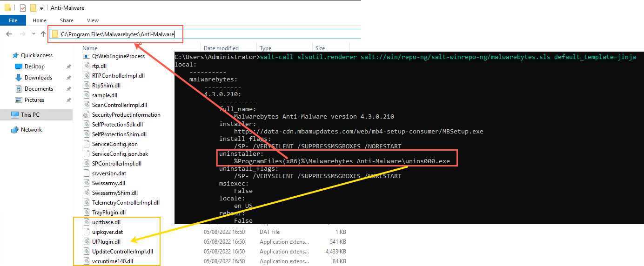
Task: Open the View ribbon tab
Action: coord(93,20)
